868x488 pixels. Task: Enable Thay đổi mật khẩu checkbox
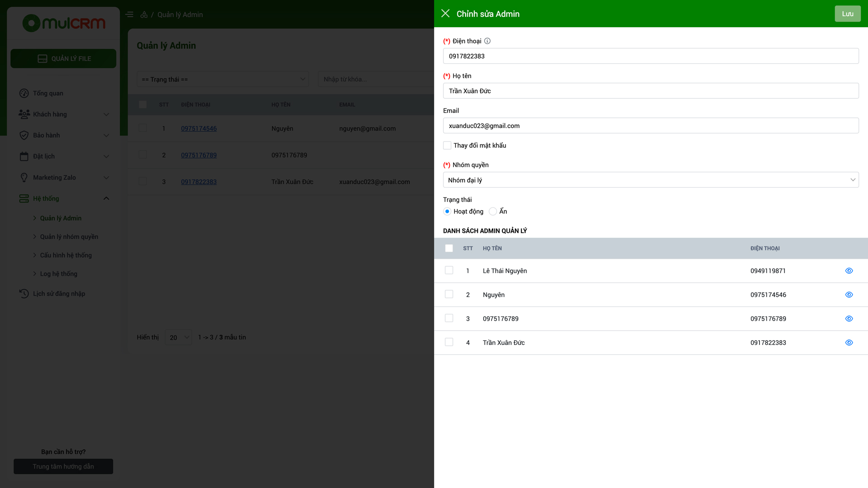pos(447,145)
